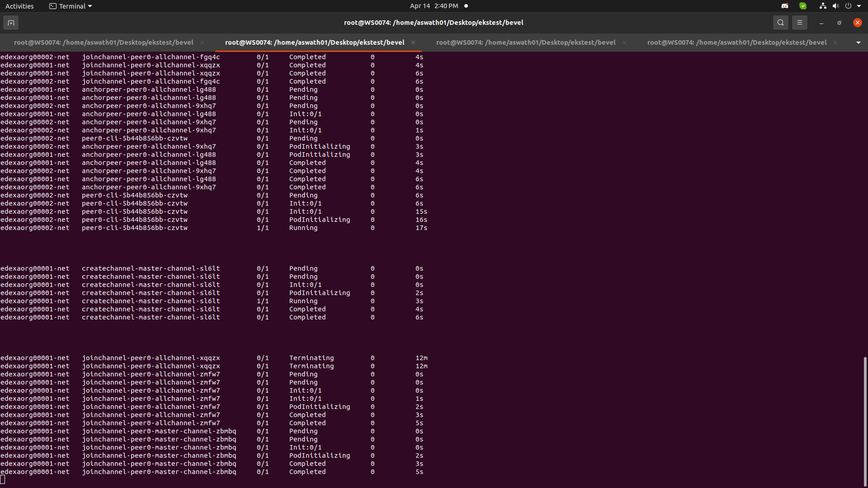Image resolution: width=868 pixels, height=488 pixels.
Task: Open the Terminal app menu dropdown
Action: click(x=71, y=6)
